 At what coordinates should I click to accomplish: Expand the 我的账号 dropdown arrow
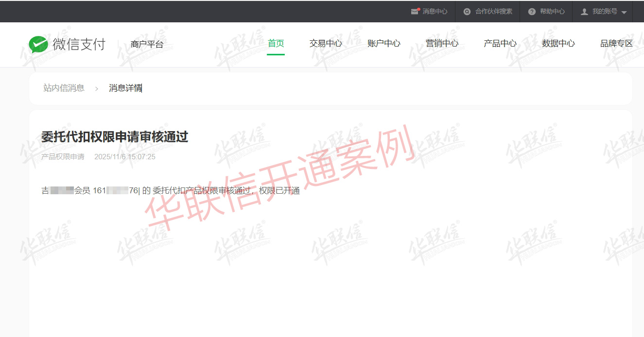tap(624, 12)
